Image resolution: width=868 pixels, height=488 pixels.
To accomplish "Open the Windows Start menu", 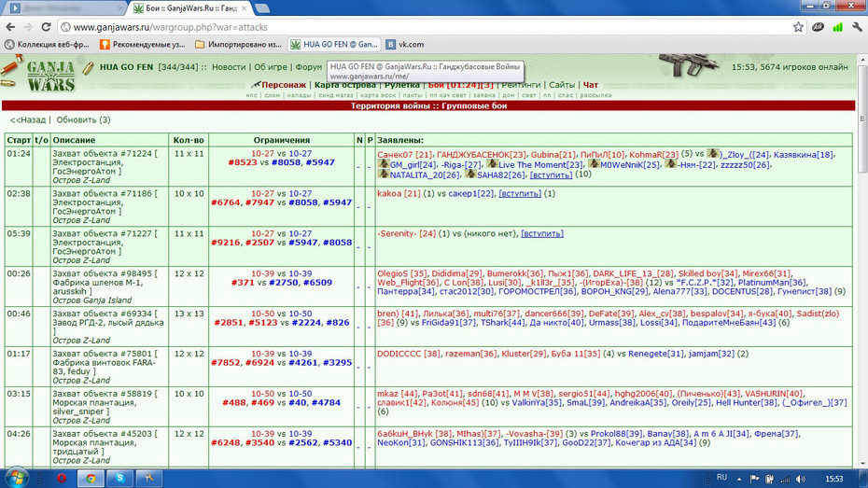I will click(x=16, y=478).
